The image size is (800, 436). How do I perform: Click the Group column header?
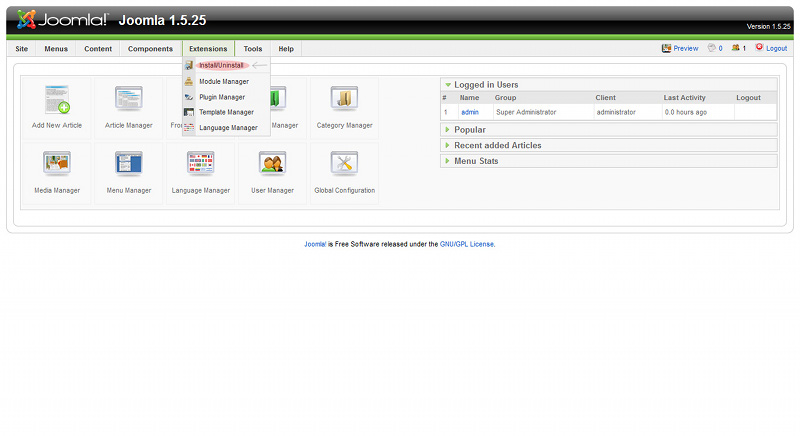(505, 97)
